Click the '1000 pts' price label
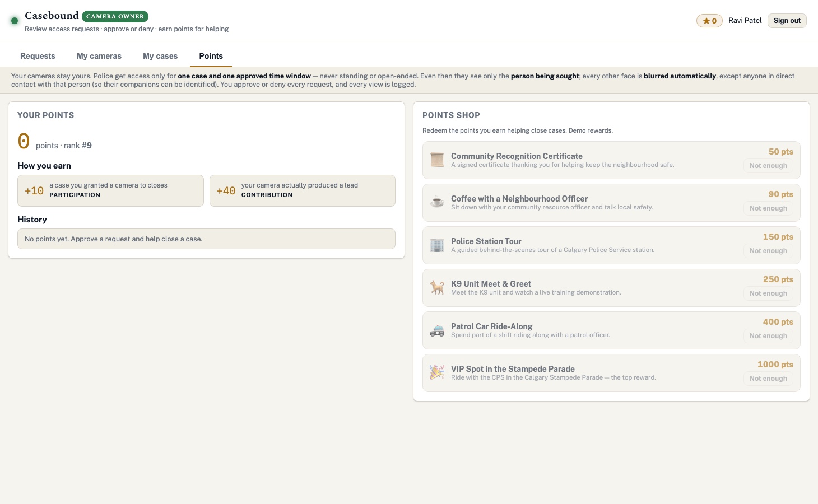The height and width of the screenshot is (504, 818). click(775, 365)
